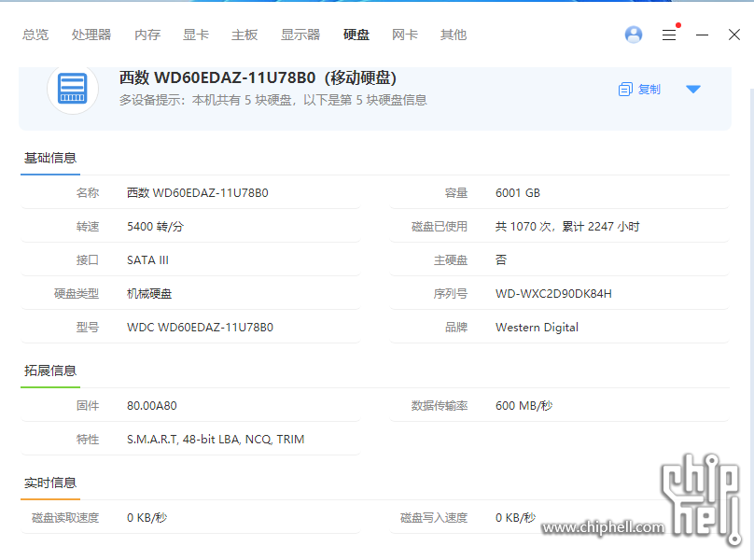
Task: Click the name value 西数 WD60EDAZ-11U78B0
Action: pos(198,193)
